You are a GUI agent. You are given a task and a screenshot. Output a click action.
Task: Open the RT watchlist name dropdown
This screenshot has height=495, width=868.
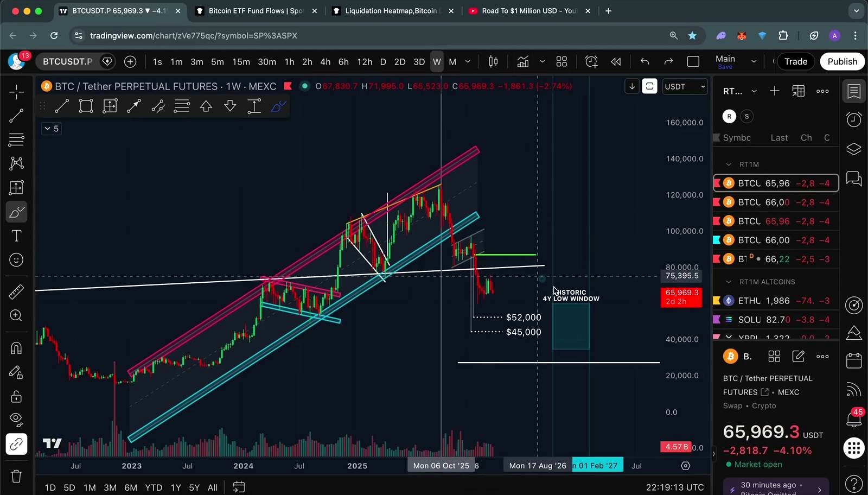739,91
